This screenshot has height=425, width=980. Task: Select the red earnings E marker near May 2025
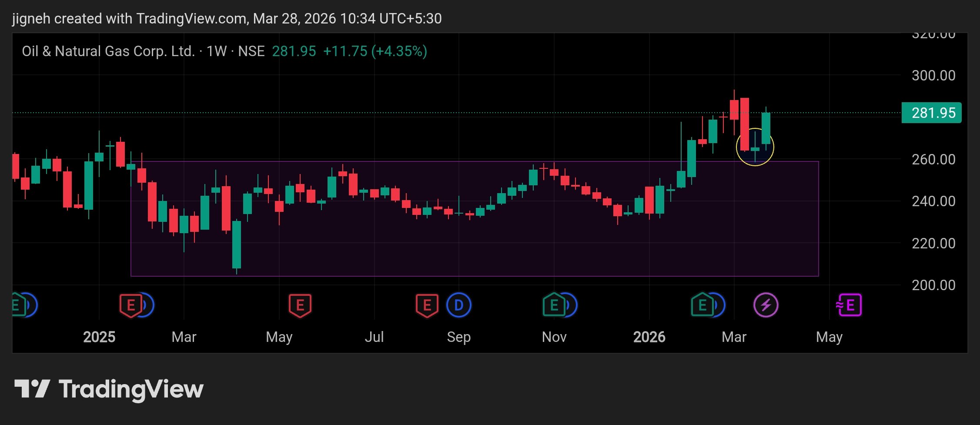pos(300,305)
